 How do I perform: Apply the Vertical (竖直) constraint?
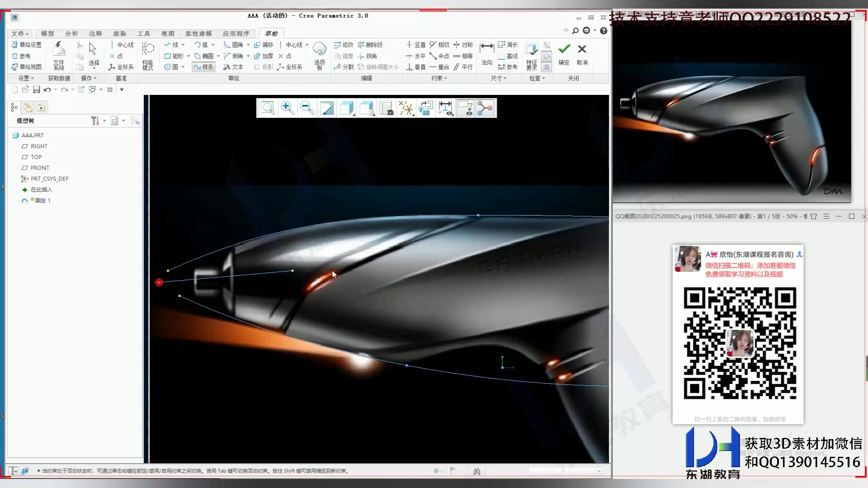pyautogui.click(x=416, y=45)
